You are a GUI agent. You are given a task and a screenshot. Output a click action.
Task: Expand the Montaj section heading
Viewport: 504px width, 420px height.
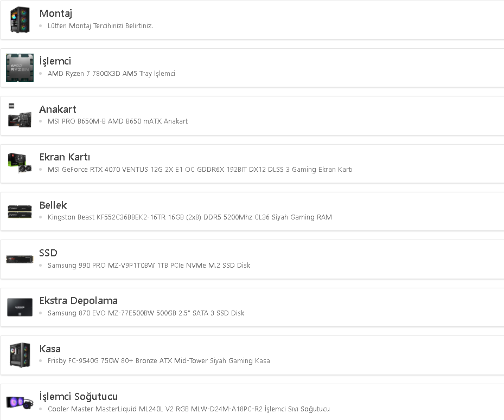pyautogui.click(x=55, y=14)
